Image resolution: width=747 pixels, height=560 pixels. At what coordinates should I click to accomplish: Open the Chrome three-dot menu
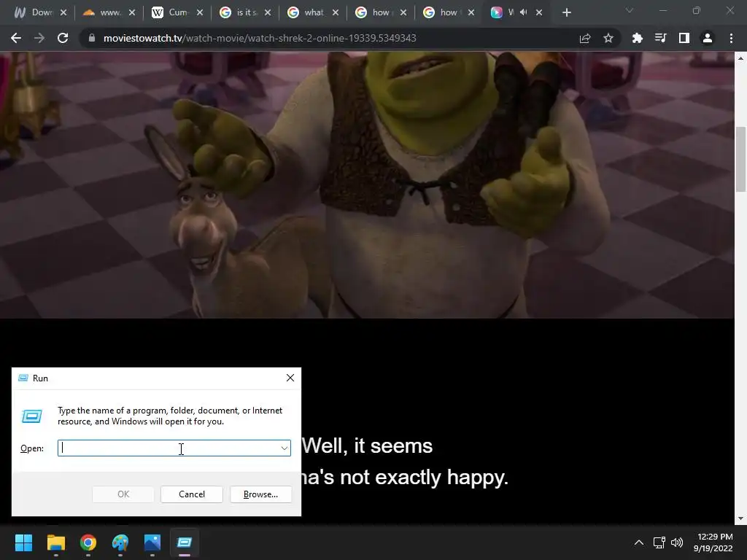click(731, 38)
